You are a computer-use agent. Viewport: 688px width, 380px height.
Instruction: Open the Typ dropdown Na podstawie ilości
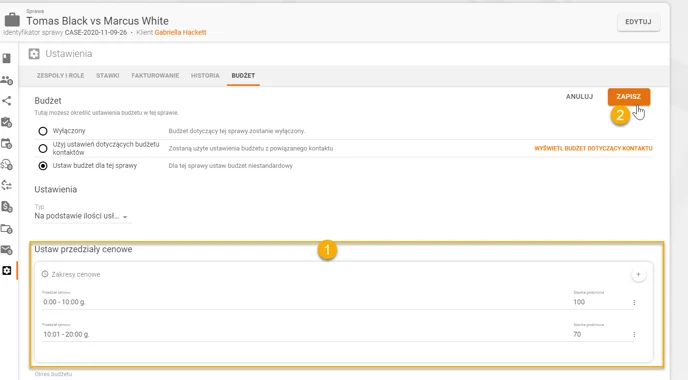[x=82, y=216]
